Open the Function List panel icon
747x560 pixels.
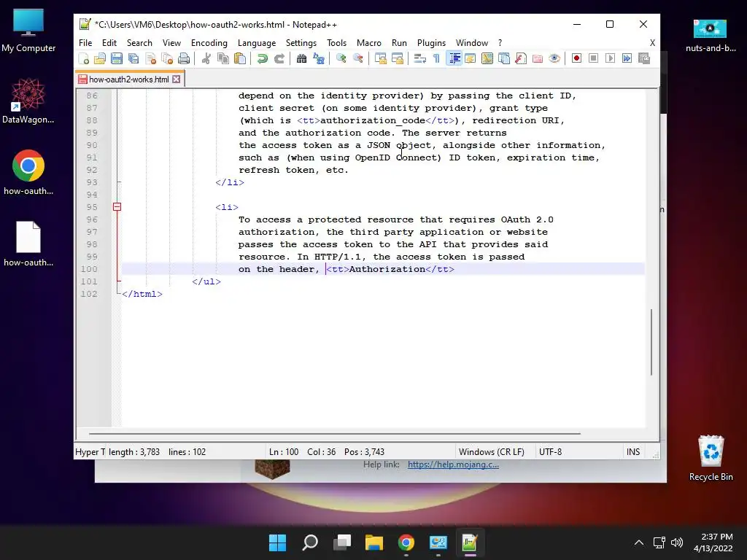click(x=521, y=58)
